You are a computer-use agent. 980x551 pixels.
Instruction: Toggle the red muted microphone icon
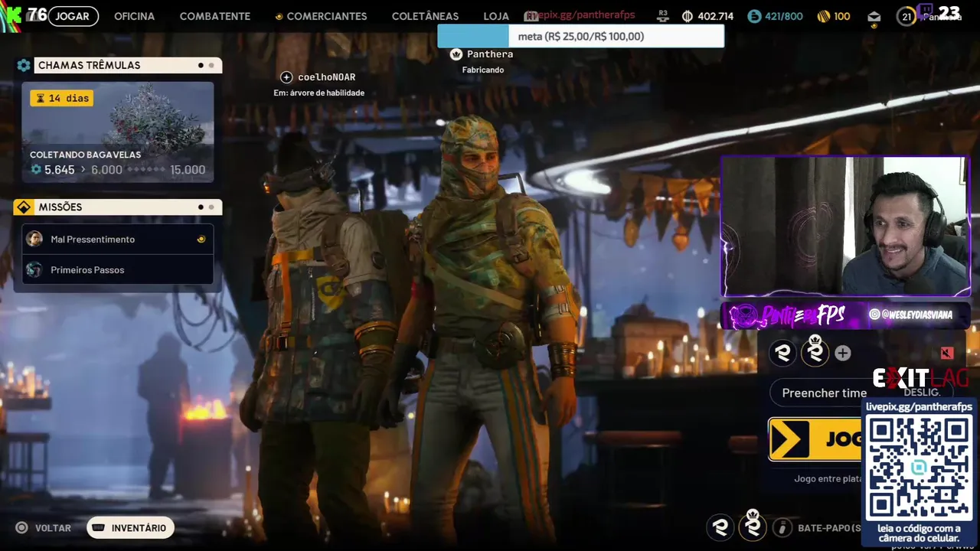[947, 353]
